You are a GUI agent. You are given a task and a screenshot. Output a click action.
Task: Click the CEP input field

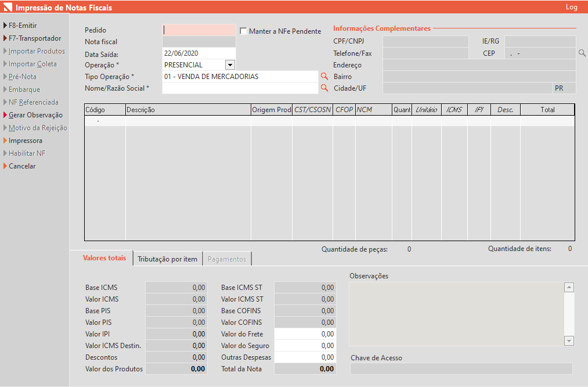[540, 53]
